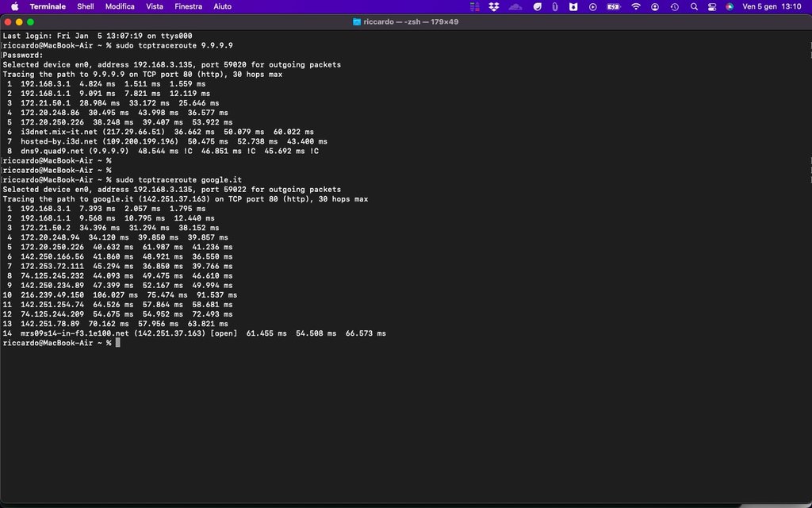The width and height of the screenshot is (812, 508).
Task: Click the 'Password:' line
Action: (x=23, y=55)
